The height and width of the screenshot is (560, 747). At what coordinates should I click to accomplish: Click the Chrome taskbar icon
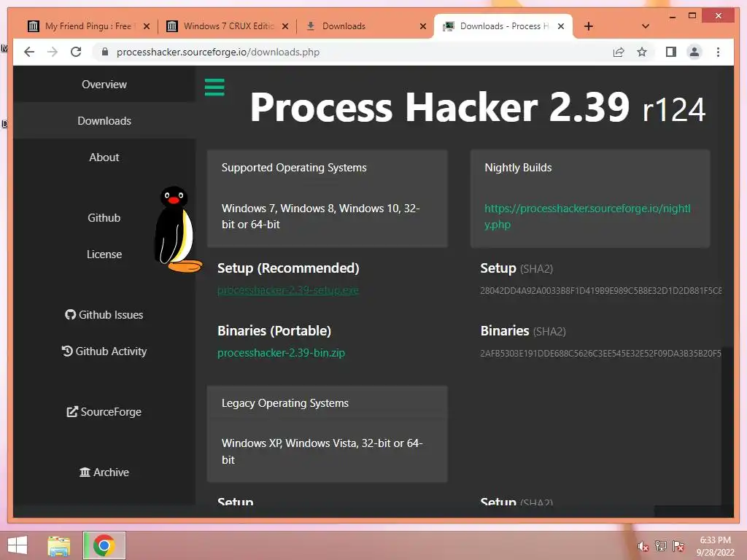[104, 545]
